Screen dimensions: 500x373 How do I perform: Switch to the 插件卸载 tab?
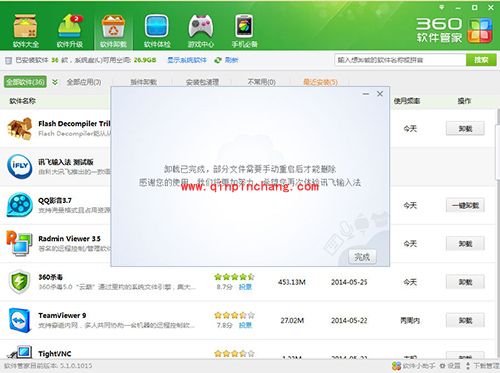coord(143,82)
